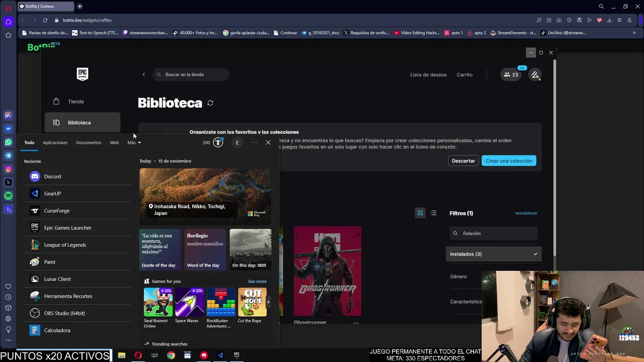Open the E account avatar in search panel
Image resolution: width=644 pixels, height=362 pixels.
point(237,142)
